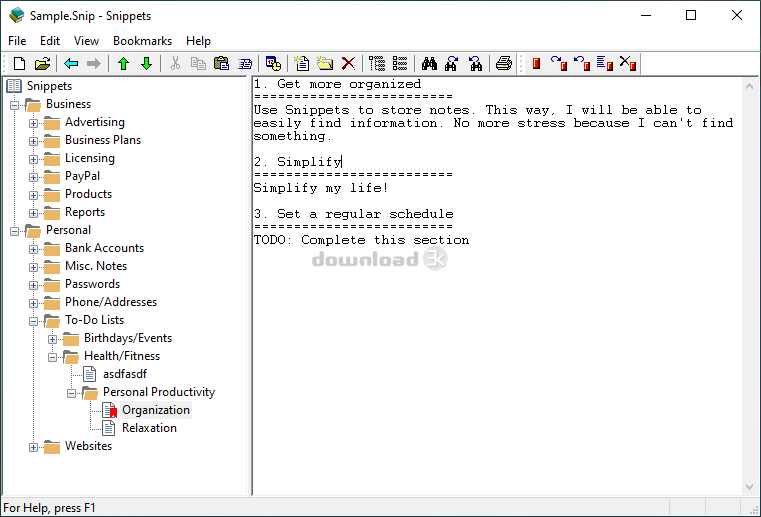Expand the Birthdays/Events folder
Image resolution: width=761 pixels, height=517 pixels.
click(52, 339)
